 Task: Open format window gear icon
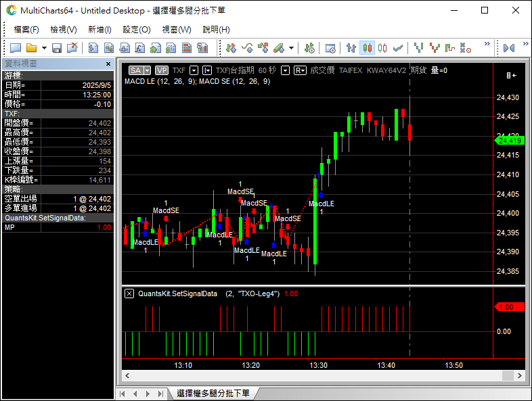330,48
